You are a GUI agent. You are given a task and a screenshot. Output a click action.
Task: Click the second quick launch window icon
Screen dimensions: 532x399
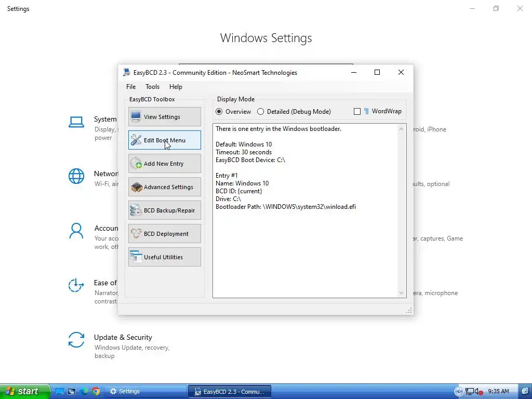point(72,392)
